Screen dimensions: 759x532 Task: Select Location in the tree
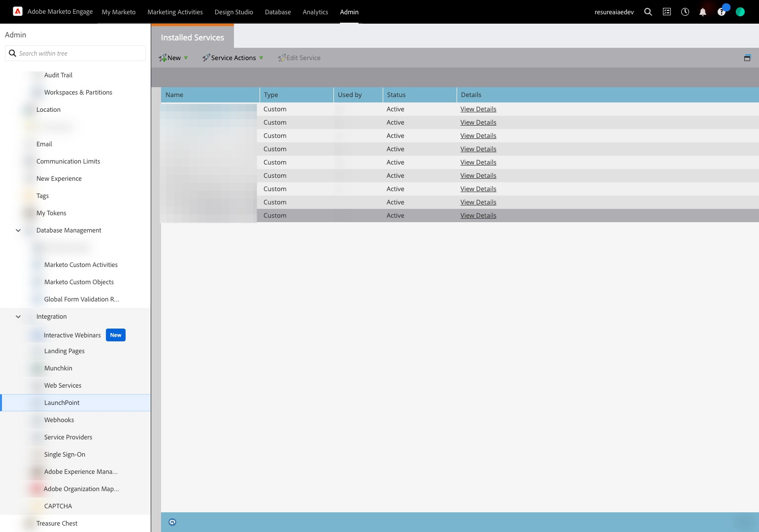(x=48, y=109)
